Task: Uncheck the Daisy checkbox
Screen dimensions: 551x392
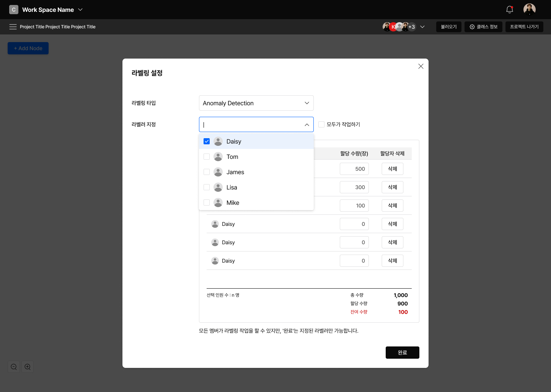Action: coord(207,141)
